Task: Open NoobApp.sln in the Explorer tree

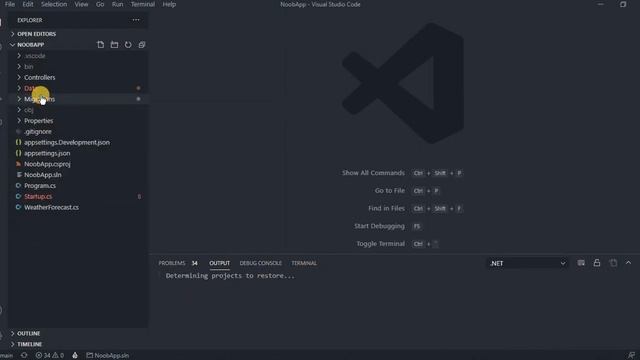Action: [78, 175]
